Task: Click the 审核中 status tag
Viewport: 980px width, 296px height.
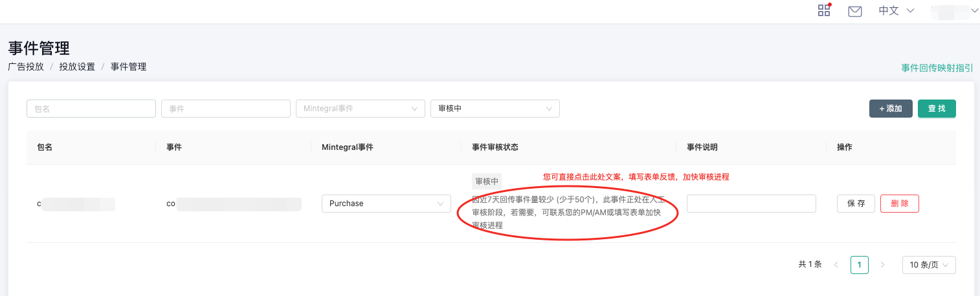Action: [x=487, y=182]
